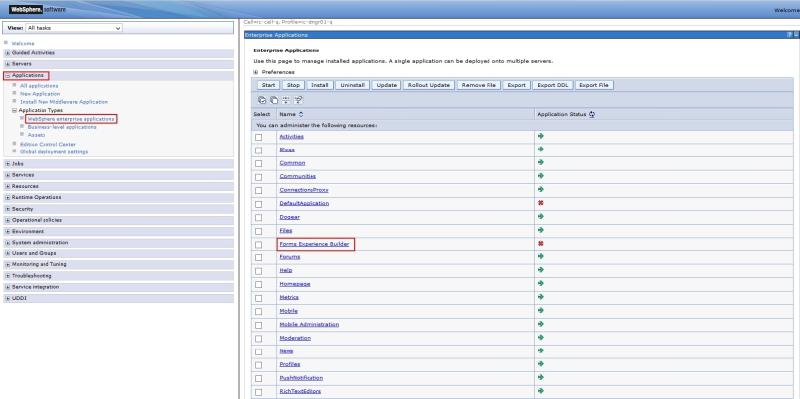This screenshot has height=399, width=800.
Task: Tick the checkbox for Common
Action: [259, 164]
